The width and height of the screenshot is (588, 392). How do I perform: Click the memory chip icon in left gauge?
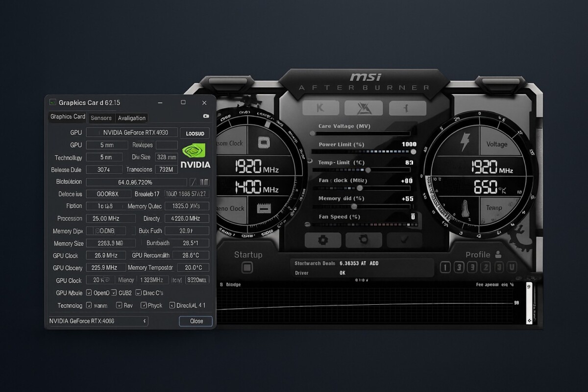point(264,209)
